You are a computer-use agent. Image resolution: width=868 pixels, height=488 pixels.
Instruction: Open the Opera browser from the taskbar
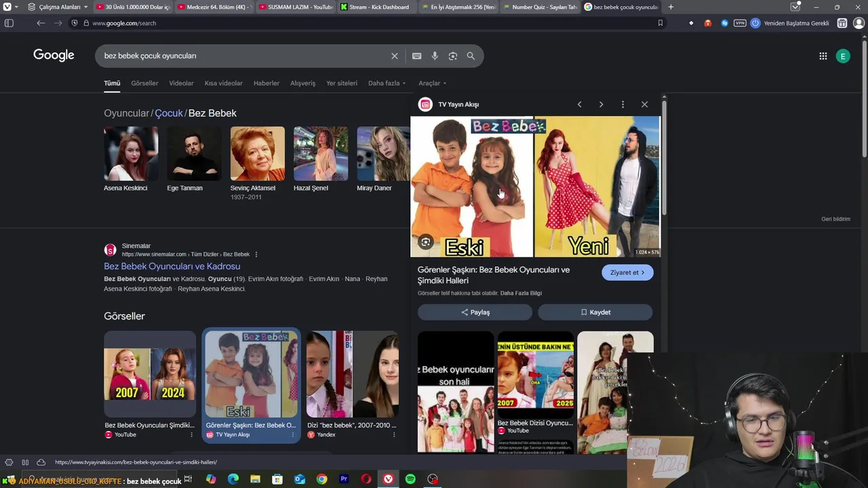pyautogui.click(x=366, y=479)
